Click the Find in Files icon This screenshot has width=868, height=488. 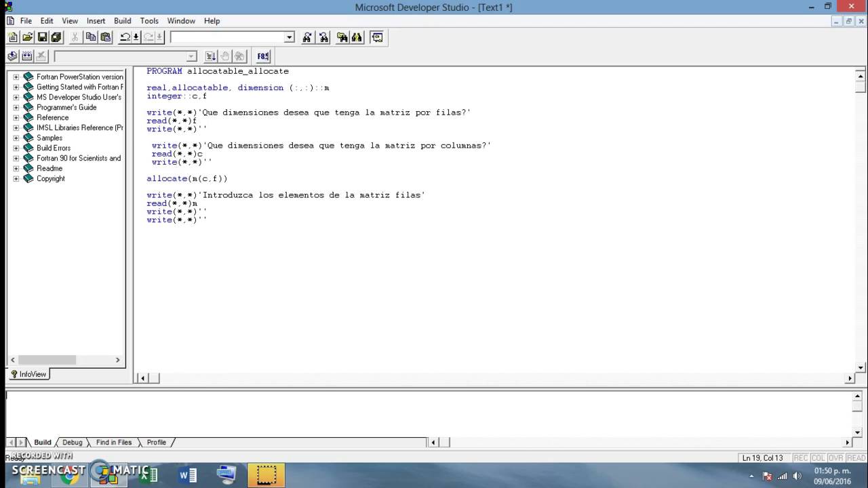pos(342,37)
